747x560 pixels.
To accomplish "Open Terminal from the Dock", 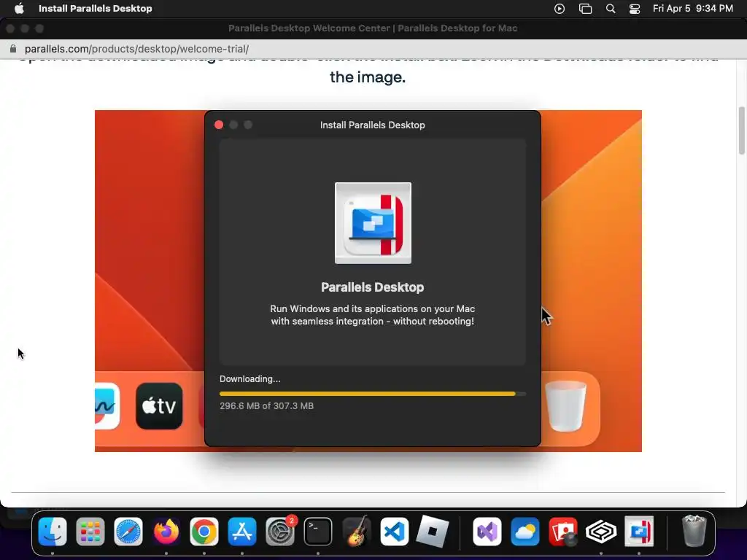I will pyautogui.click(x=318, y=532).
